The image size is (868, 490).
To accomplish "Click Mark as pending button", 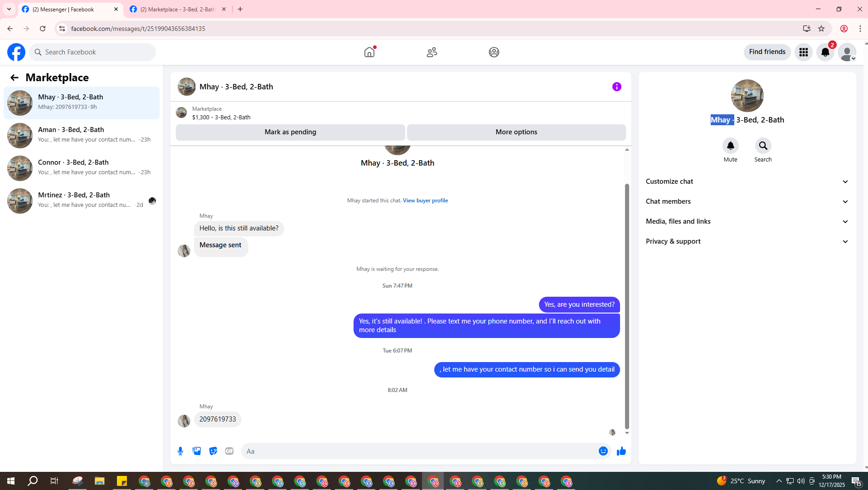I will [291, 132].
